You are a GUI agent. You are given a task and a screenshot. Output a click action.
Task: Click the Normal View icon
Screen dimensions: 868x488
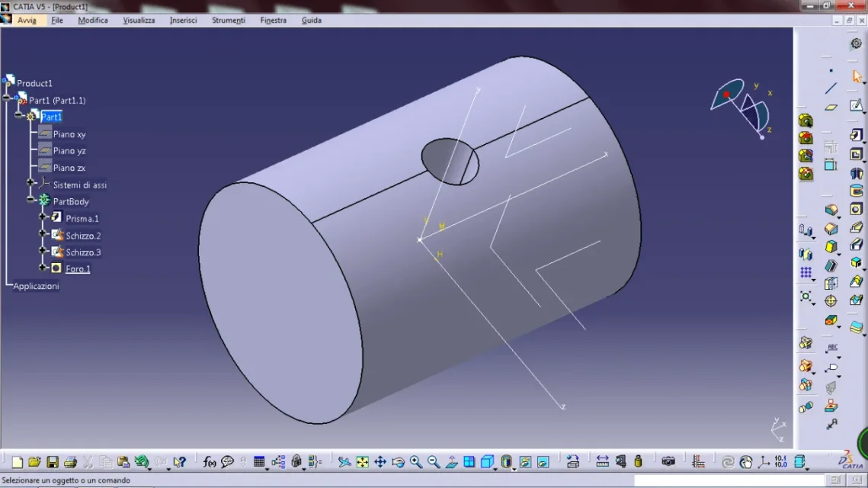tap(452, 462)
